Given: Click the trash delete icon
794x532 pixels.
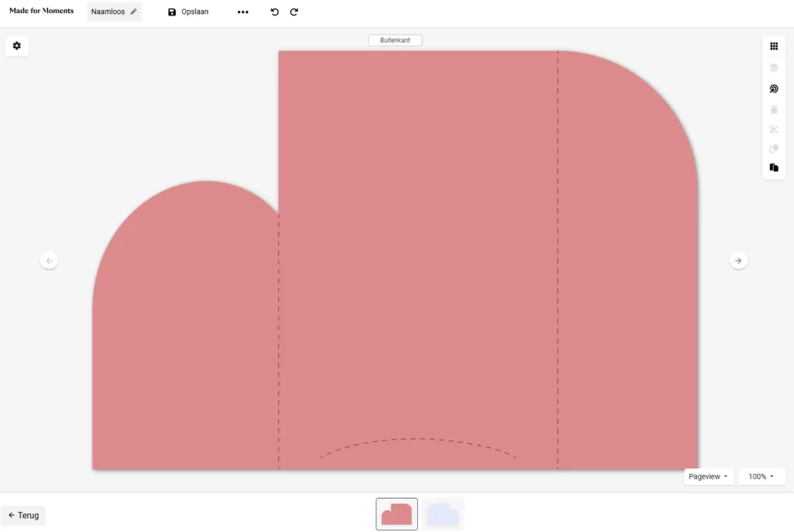Looking at the screenshot, I should coord(773,109).
